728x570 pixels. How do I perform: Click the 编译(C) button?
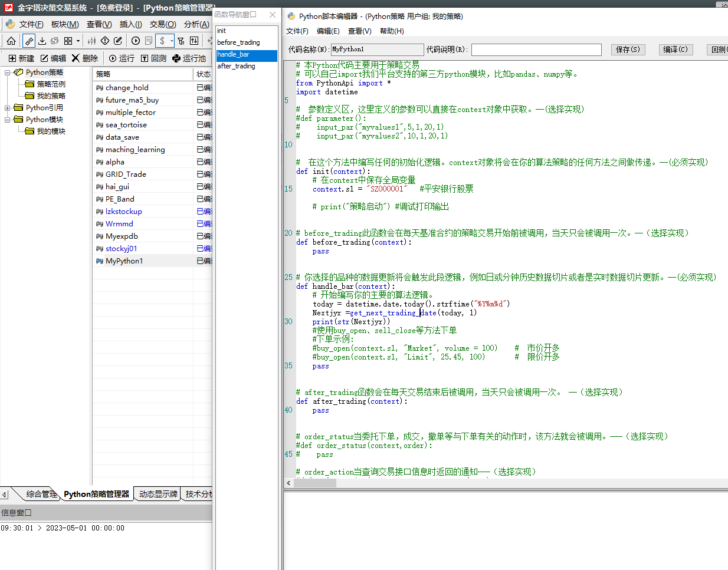pos(675,50)
